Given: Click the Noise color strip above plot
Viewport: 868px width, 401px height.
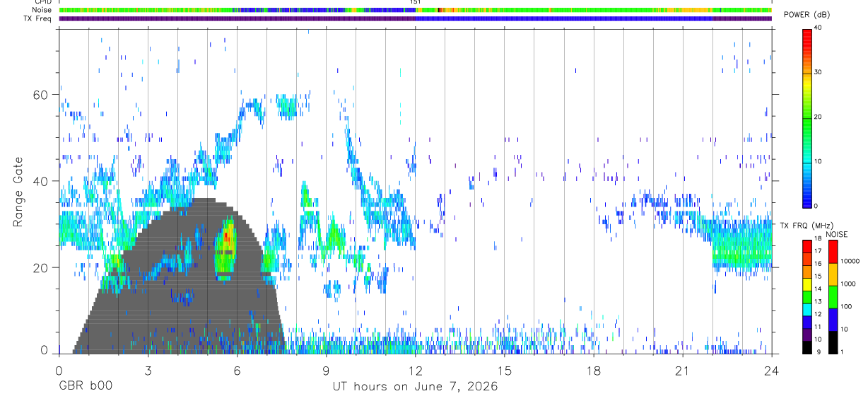Looking at the screenshot, I should point(415,10).
